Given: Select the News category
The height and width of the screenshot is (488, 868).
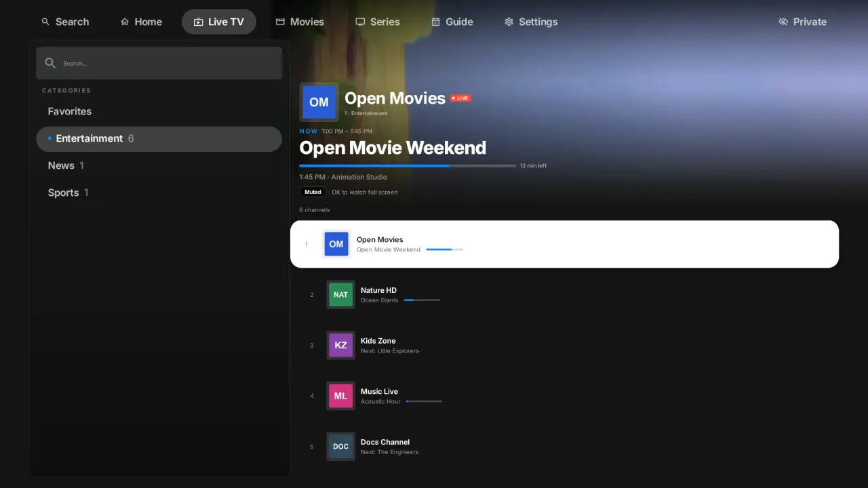Looking at the screenshot, I should click(159, 165).
